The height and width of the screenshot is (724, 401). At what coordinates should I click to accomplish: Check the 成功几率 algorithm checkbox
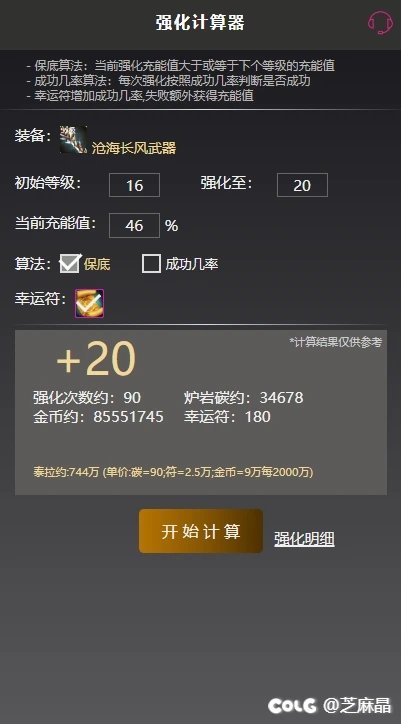coord(151,264)
